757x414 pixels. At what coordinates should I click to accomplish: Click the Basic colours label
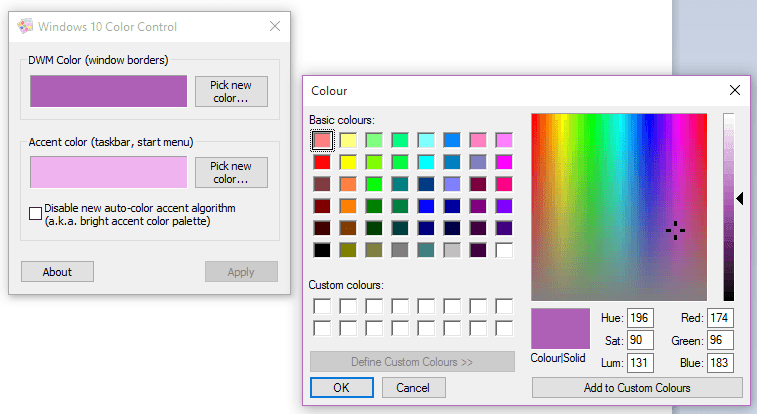[342, 120]
